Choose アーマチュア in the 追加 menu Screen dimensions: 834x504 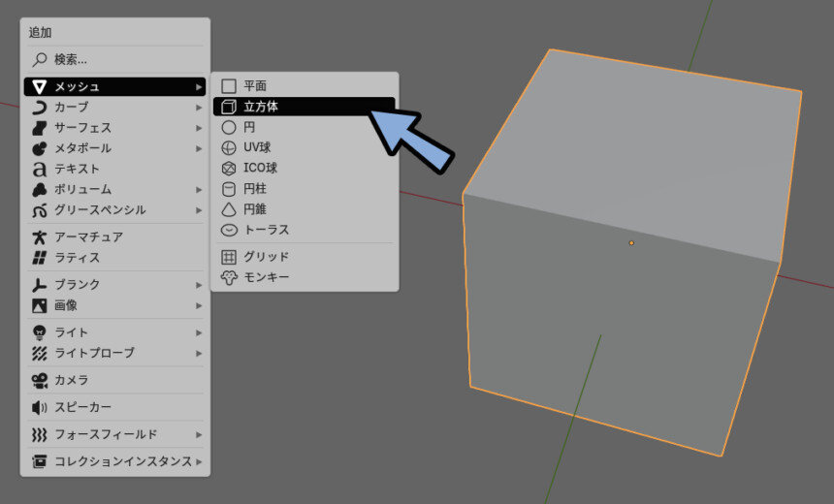click(x=114, y=237)
